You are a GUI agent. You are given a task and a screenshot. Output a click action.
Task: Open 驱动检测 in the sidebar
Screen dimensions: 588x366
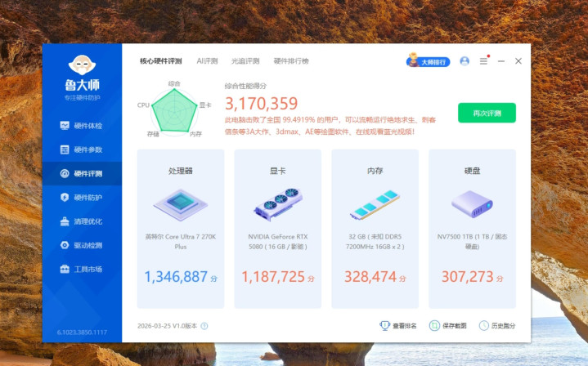click(x=82, y=245)
